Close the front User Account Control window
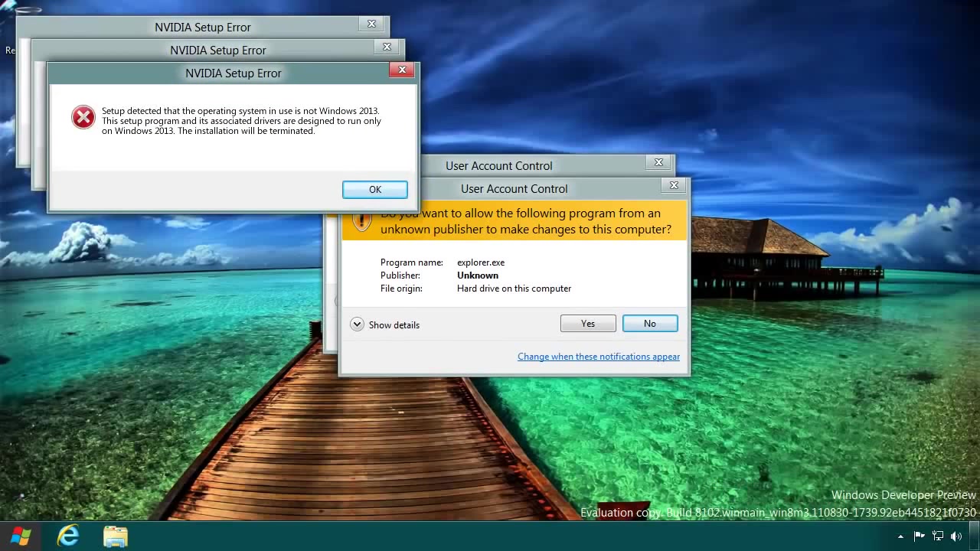Viewport: 980px width, 551px height. [674, 185]
